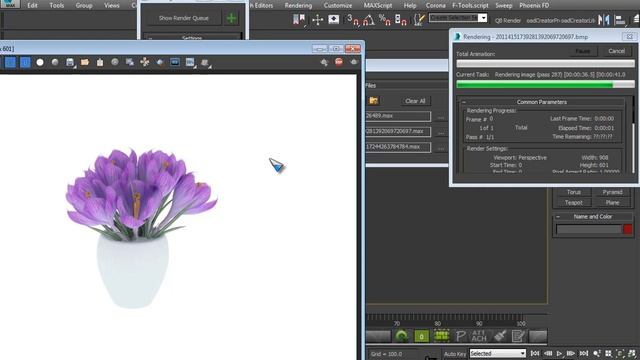
Task: Click Edit Named Selection Sets icon
Action: [x=419, y=19]
